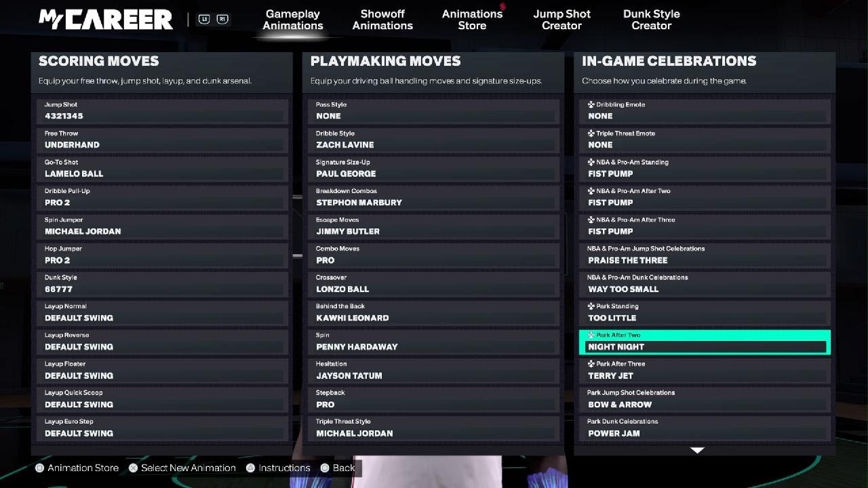Click the MyCAREER logo
The height and width of the screenshot is (488, 868).
[x=106, y=20]
